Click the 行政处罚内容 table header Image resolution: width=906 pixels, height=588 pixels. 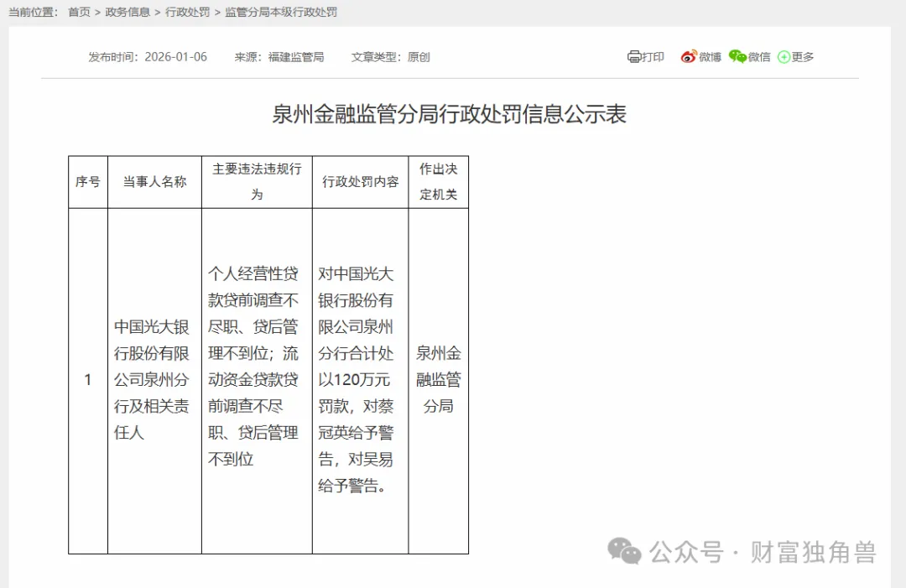(361, 182)
